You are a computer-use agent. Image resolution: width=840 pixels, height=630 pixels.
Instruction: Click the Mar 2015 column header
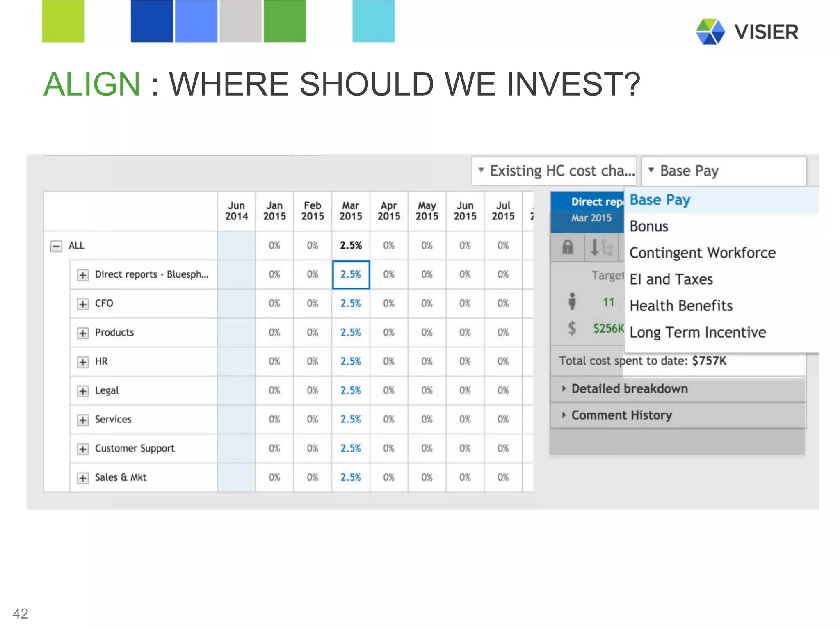point(351,211)
